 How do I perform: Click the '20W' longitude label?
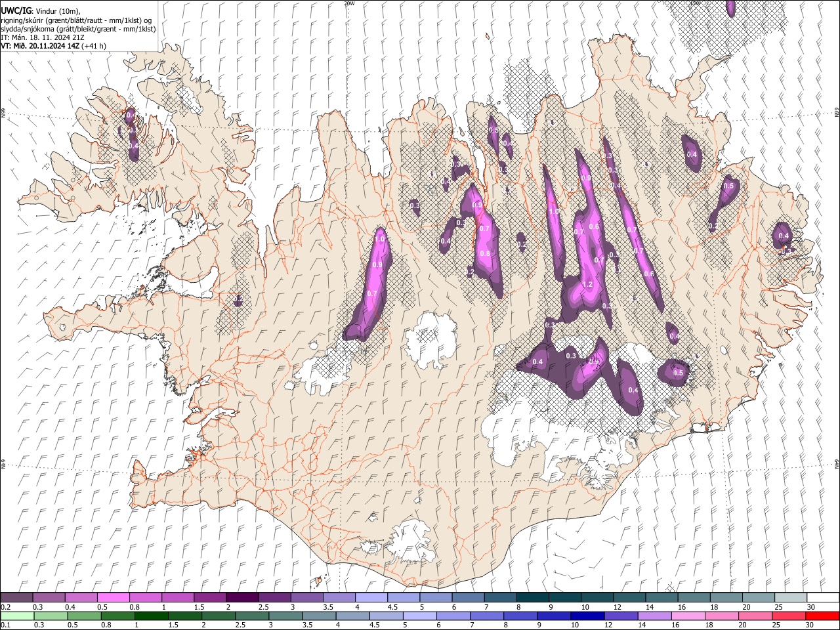(x=349, y=3)
